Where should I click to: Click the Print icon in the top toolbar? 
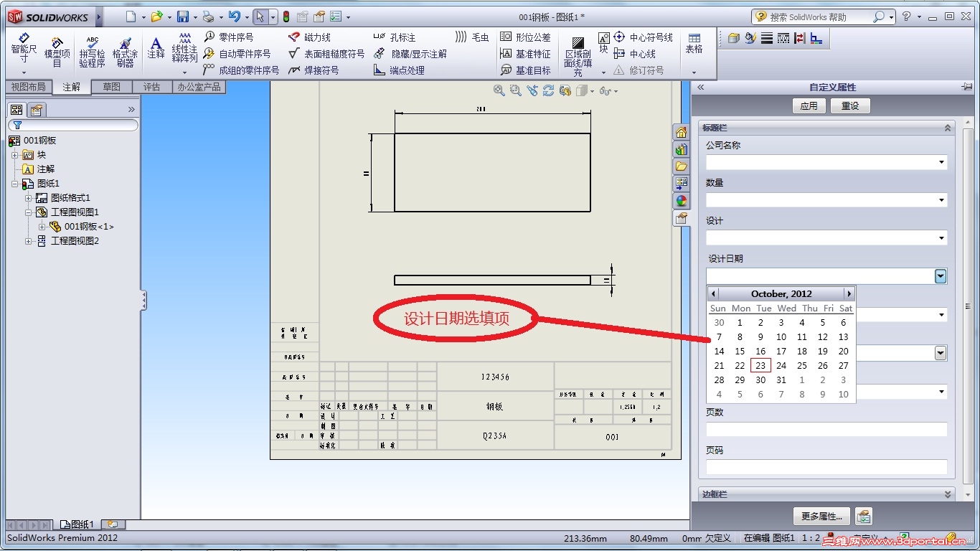208,17
